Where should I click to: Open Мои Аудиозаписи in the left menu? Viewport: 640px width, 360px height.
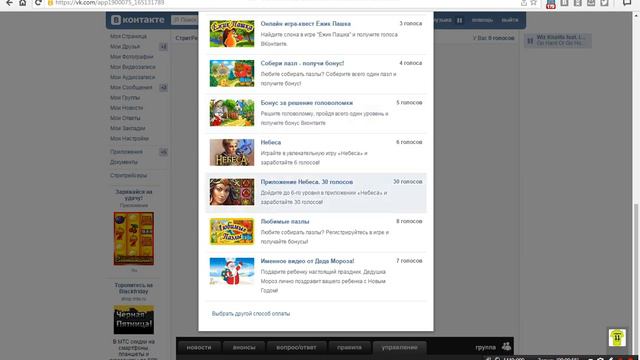132,77
